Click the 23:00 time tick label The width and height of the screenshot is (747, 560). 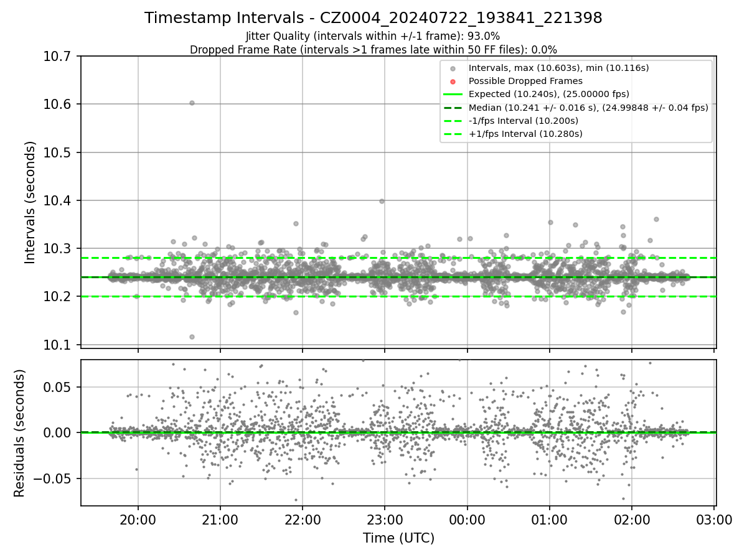click(385, 519)
